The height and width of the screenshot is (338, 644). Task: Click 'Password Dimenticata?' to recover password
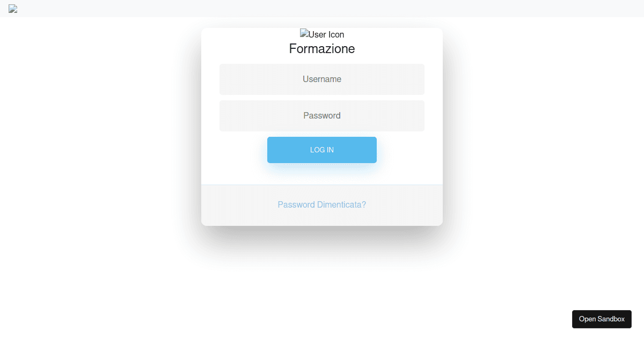[321, 204]
